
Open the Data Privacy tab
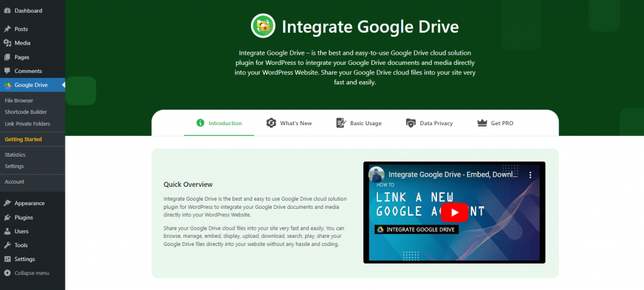click(x=429, y=123)
